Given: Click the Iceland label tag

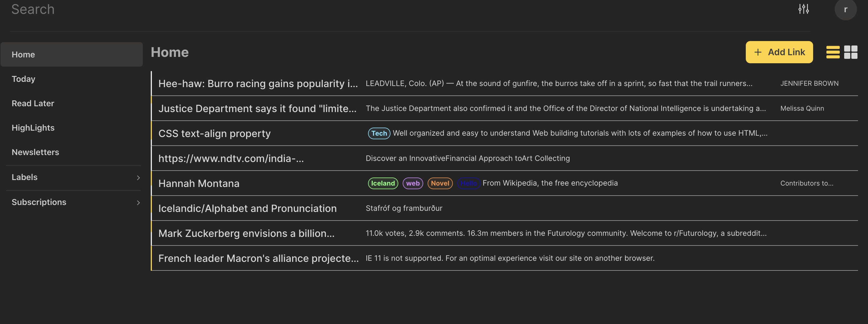Looking at the screenshot, I should tap(383, 183).
